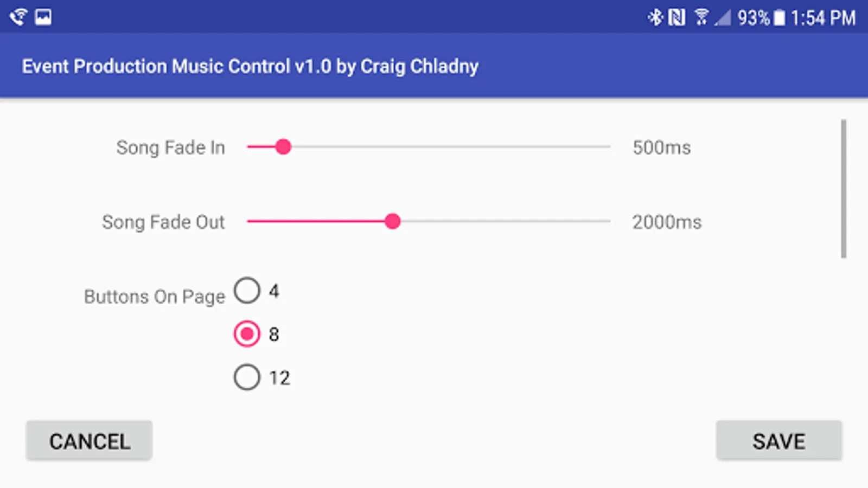Click the NFC status icon
The image size is (868, 488).
pyautogui.click(x=677, y=17)
